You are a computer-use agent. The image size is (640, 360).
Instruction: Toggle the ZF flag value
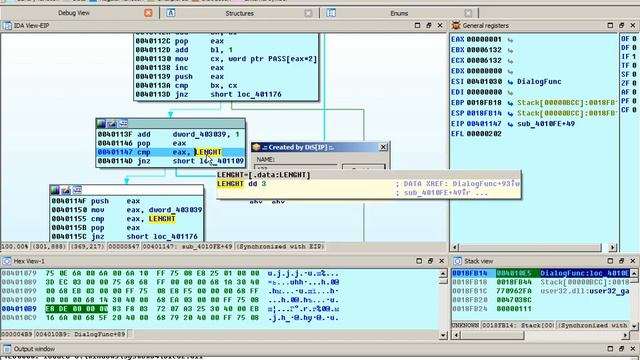634,83
